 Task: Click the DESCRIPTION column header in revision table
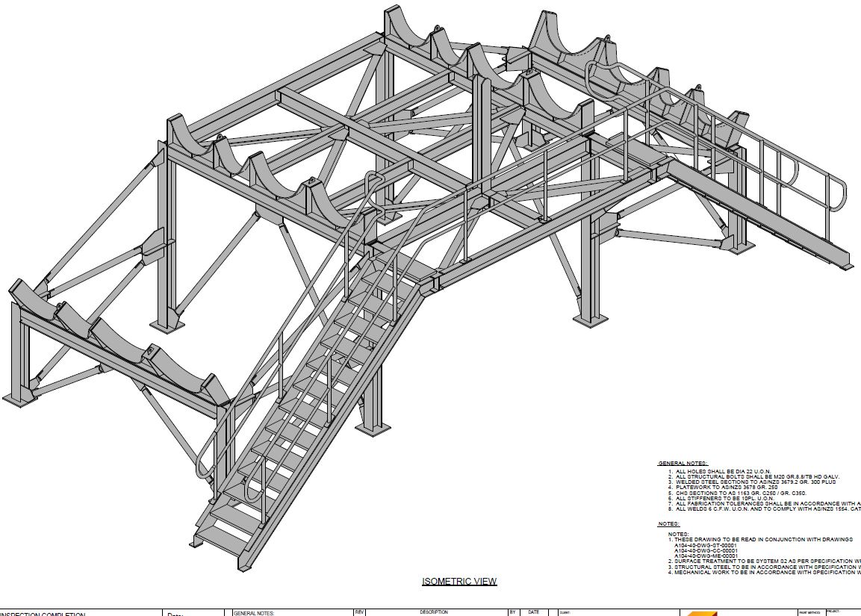coord(433,612)
